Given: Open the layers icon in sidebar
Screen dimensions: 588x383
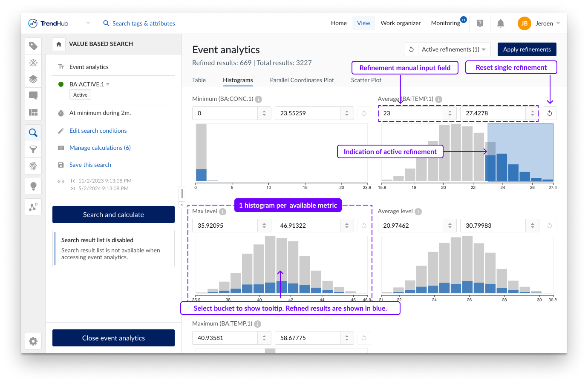Looking at the screenshot, I should 33,79.
